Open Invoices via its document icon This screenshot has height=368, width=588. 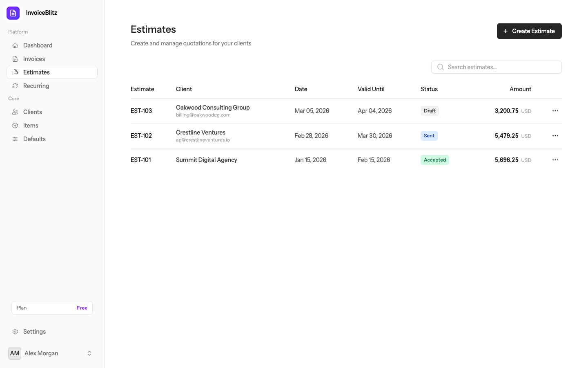[15, 58]
